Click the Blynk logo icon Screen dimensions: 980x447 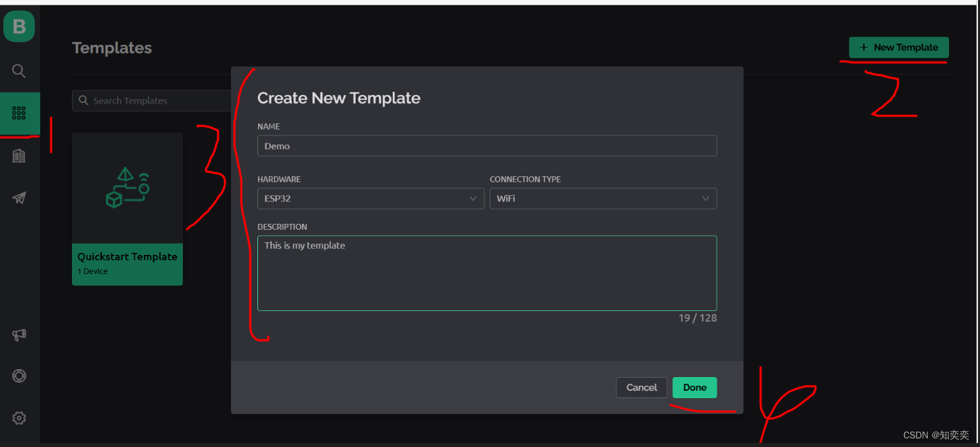(19, 26)
